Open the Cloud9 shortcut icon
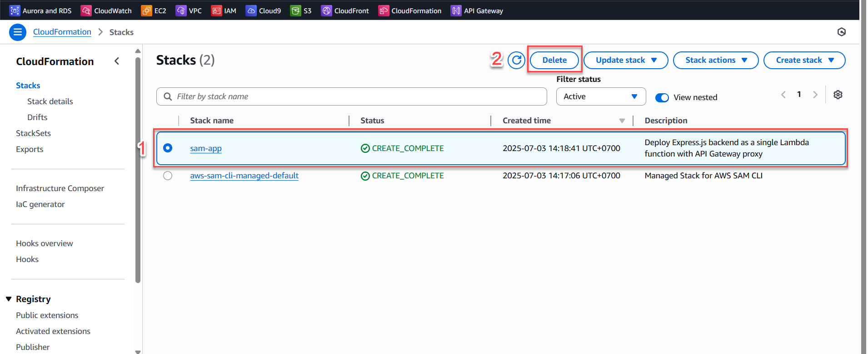 point(251,10)
